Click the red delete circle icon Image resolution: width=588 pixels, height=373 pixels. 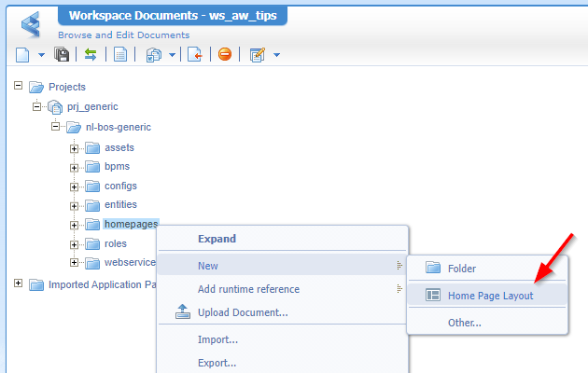point(225,55)
